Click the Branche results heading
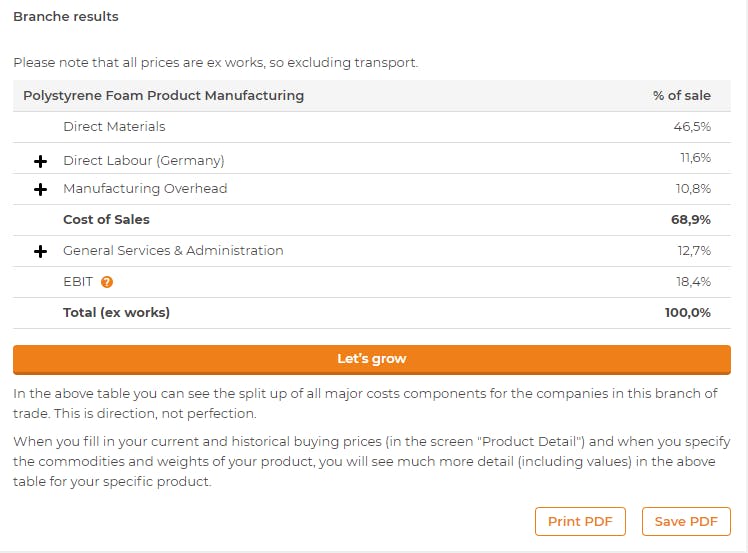Screen dimensions: 748x553 click(x=65, y=17)
